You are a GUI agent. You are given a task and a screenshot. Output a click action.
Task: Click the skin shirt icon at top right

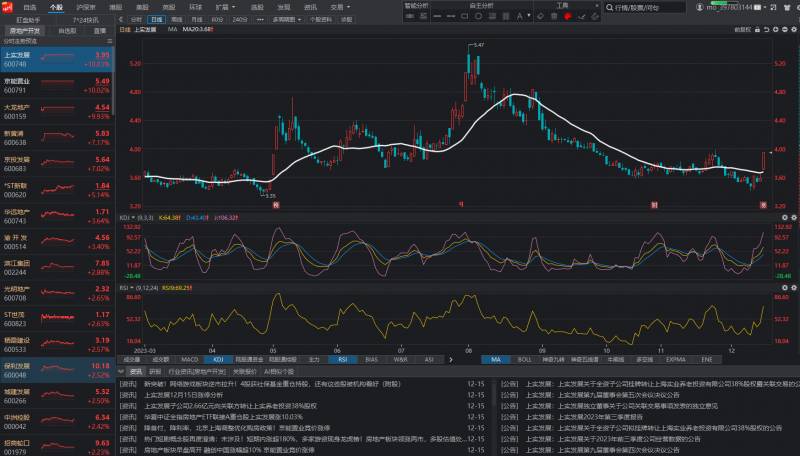tap(787, 7)
